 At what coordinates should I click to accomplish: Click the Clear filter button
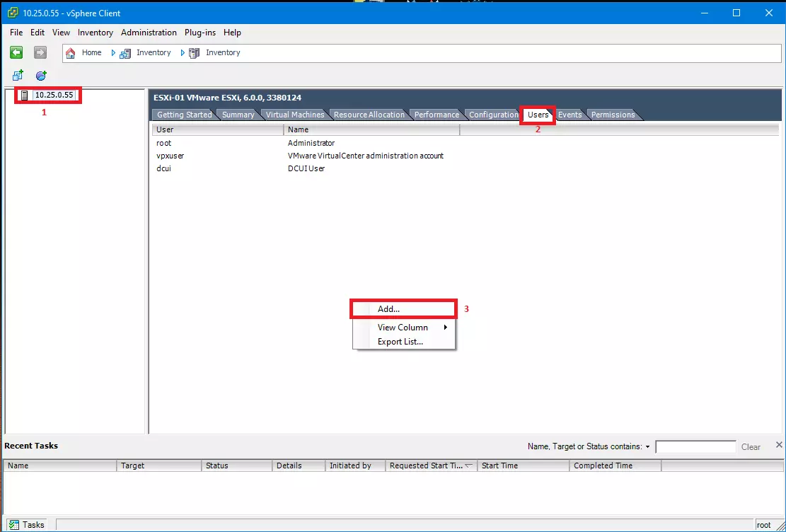point(751,447)
